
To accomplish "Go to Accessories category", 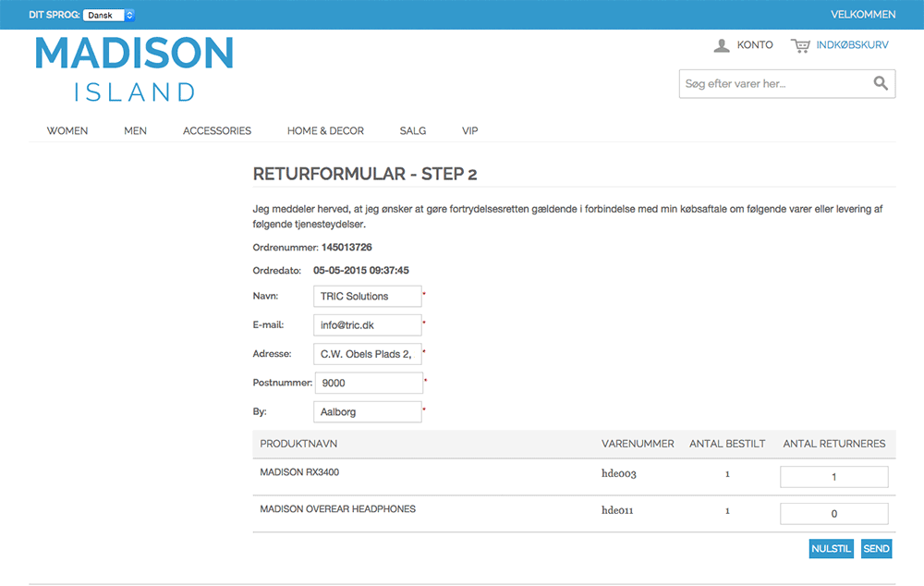I will pos(217,131).
